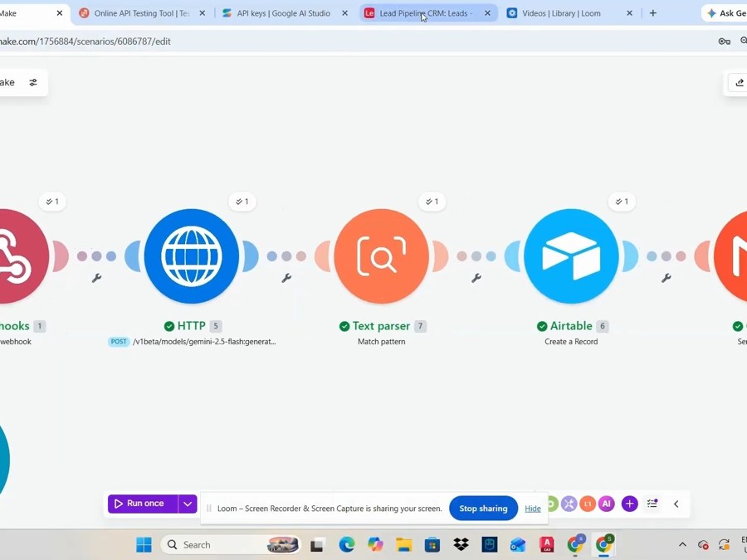The width and height of the screenshot is (747, 560).
Task: Click wrench after the Airtable module
Action: [x=666, y=278]
